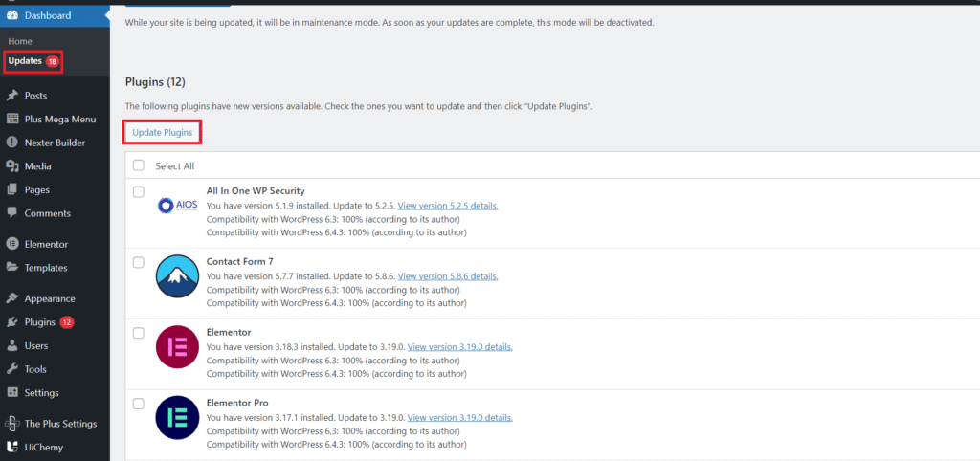Image resolution: width=980 pixels, height=461 pixels.
Task: Open The Plus Settings menu
Action: (x=60, y=424)
